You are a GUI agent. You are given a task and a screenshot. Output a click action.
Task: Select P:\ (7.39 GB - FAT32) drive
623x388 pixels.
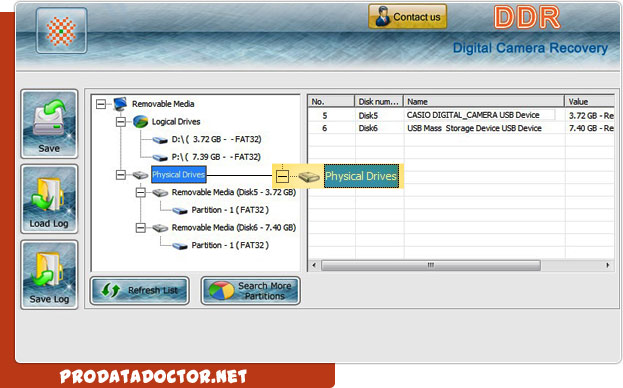[x=216, y=157]
